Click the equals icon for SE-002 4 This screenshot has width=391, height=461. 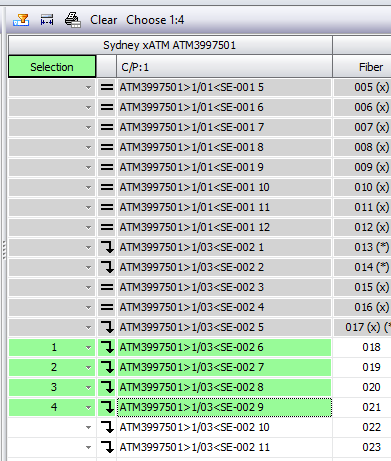(107, 307)
